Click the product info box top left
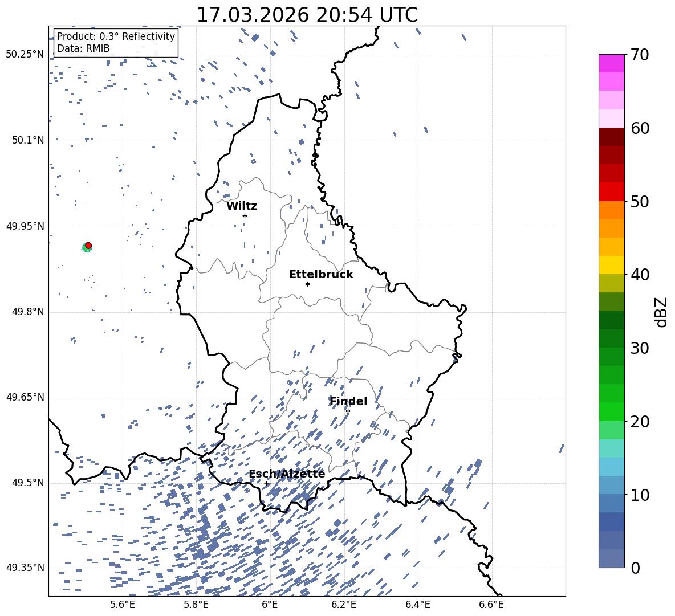This screenshot has width=675, height=616. click(x=116, y=43)
